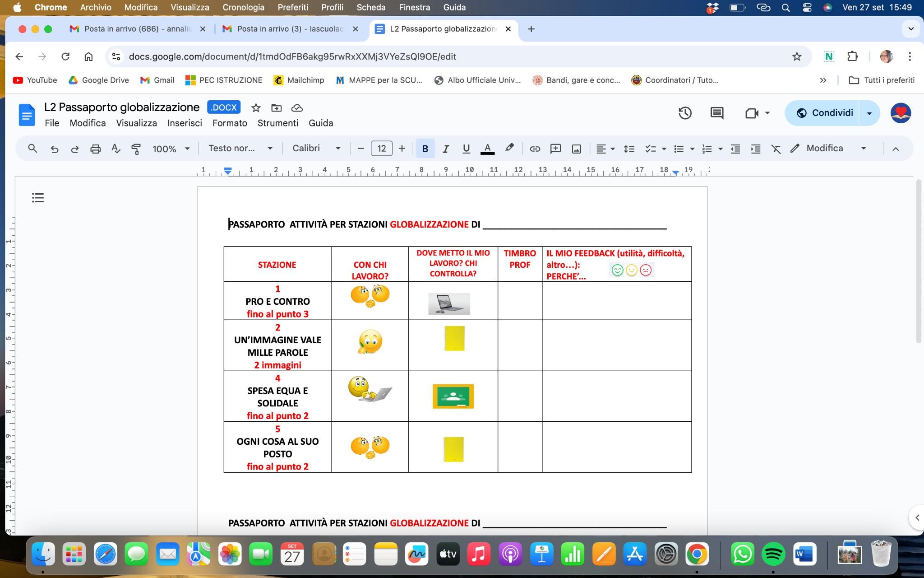
Task: Open the Calibri font dropdown
Action: coord(316,149)
